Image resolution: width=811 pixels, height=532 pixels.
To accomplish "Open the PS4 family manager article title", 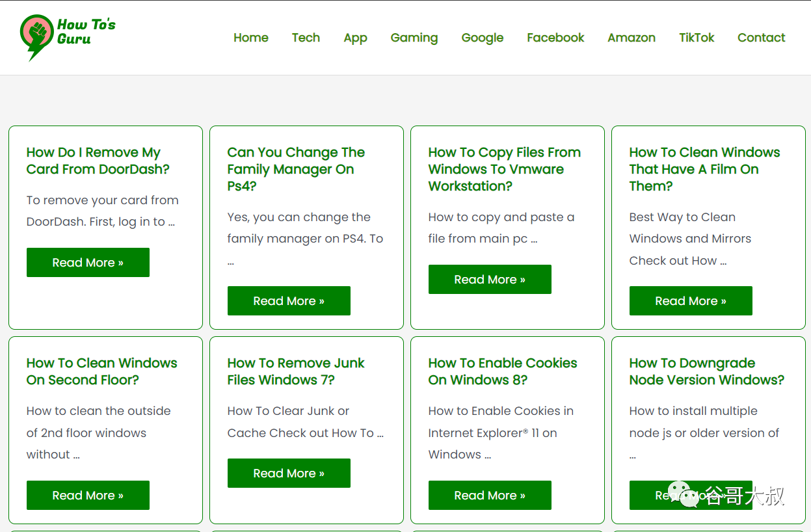I will point(295,169).
